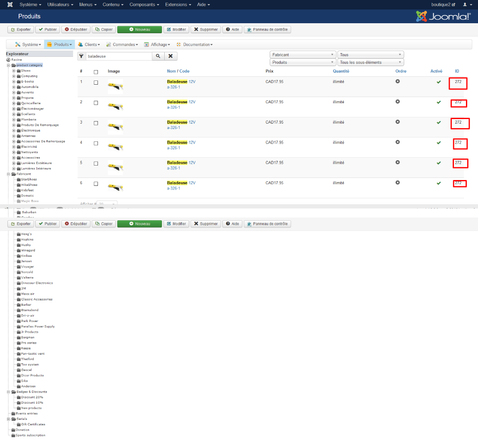The width and height of the screenshot is (478, 448).
Task: Expand the Computing category node
Action: coord(14,76)
